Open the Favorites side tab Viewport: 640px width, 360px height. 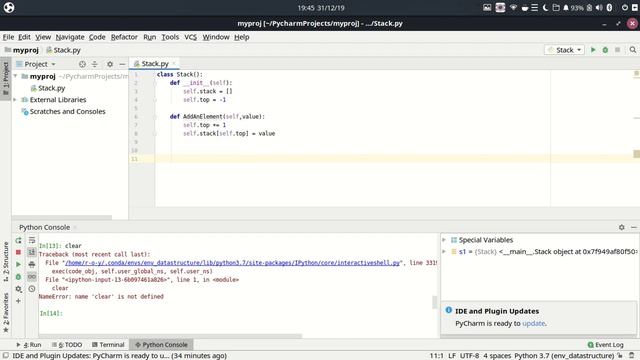pos(6,312)
